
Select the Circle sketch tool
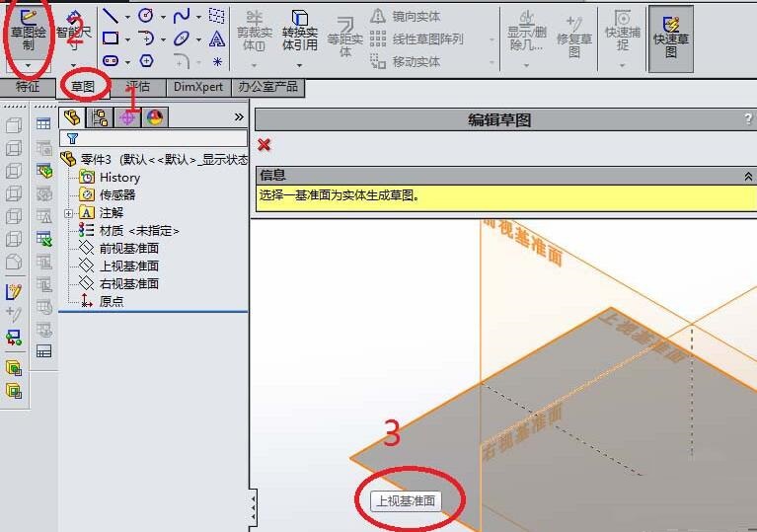click(x=146, y=16)
